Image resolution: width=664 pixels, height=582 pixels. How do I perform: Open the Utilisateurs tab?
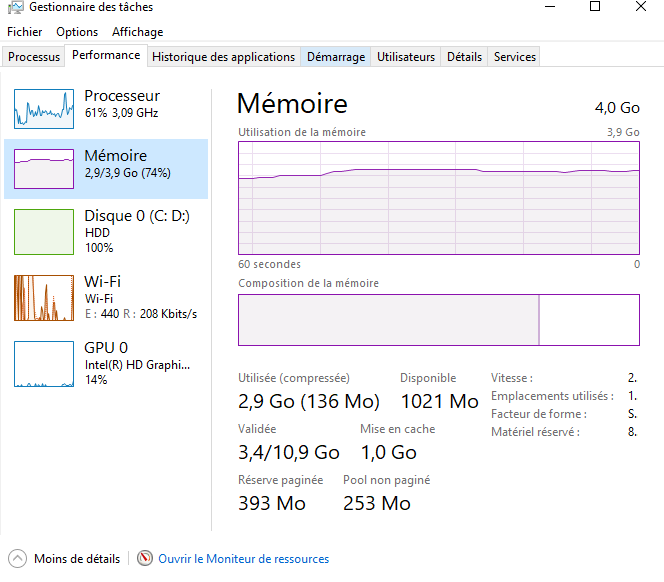(406, 57)
